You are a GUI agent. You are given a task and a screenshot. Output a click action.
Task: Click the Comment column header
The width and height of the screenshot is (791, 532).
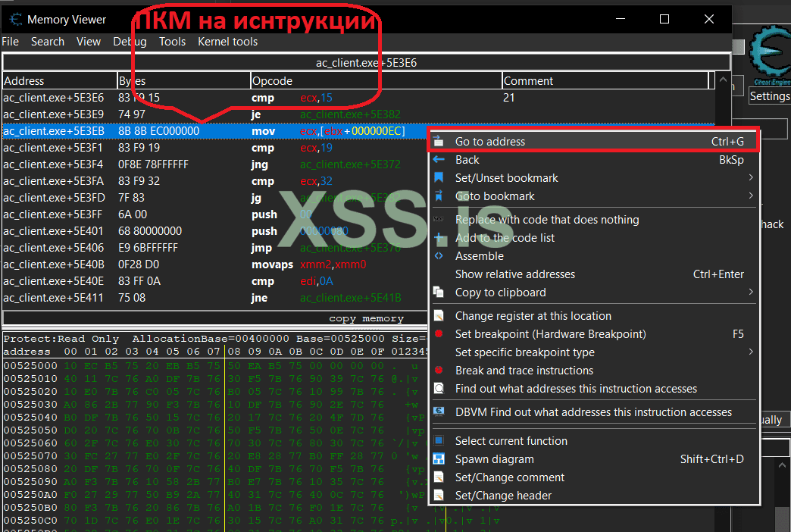(605, 81)
